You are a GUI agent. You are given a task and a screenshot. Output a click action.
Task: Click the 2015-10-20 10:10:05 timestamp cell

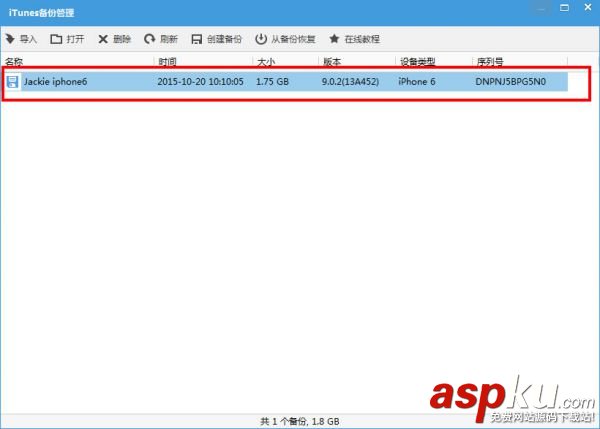point(201,82)
